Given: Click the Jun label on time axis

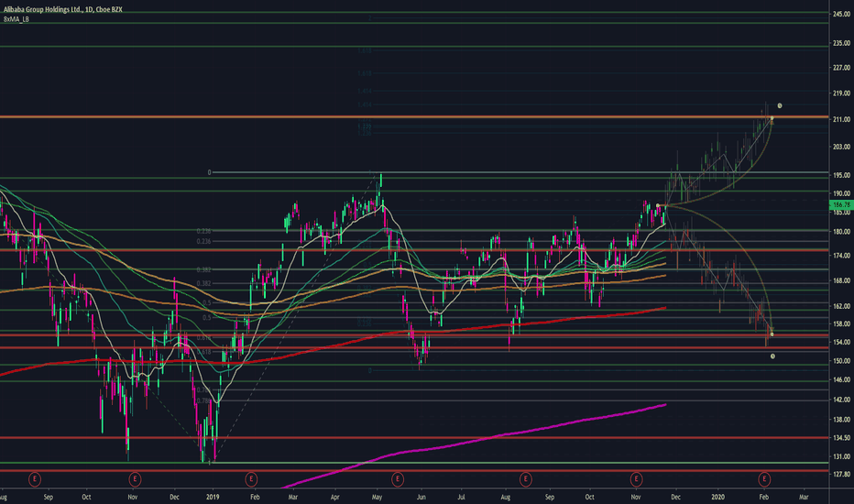Looking at the screenshot, I should tap(421, 497).
